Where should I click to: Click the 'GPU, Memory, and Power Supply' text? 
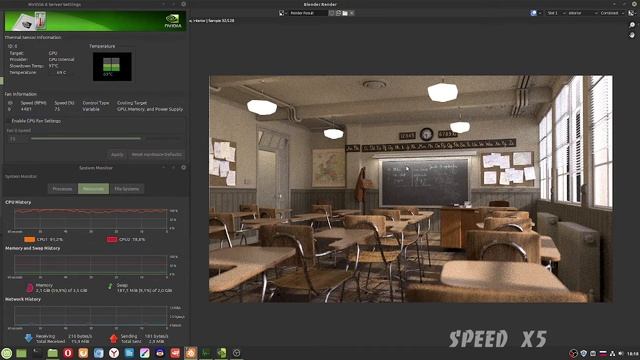pos(150,109)
